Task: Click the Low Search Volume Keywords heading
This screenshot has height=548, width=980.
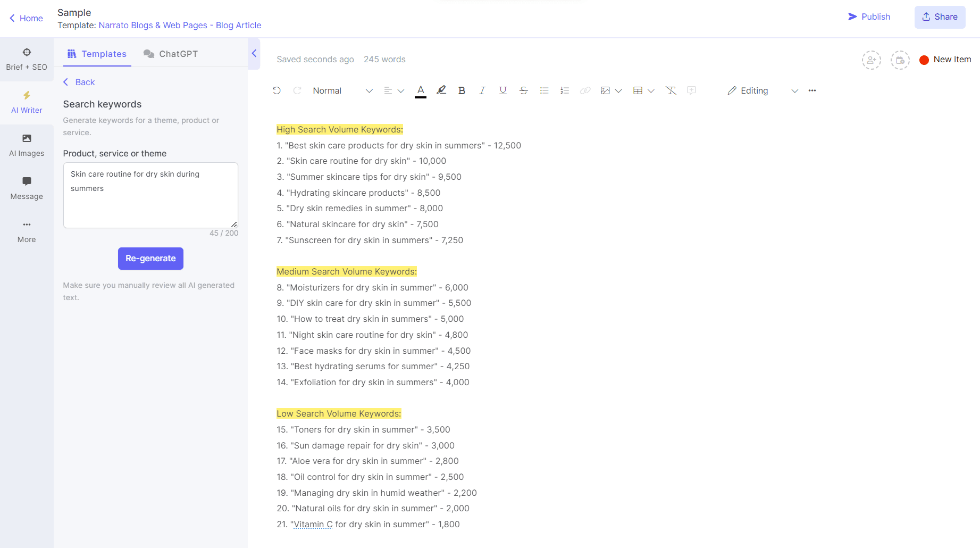Action: click(x=339, y=413)
